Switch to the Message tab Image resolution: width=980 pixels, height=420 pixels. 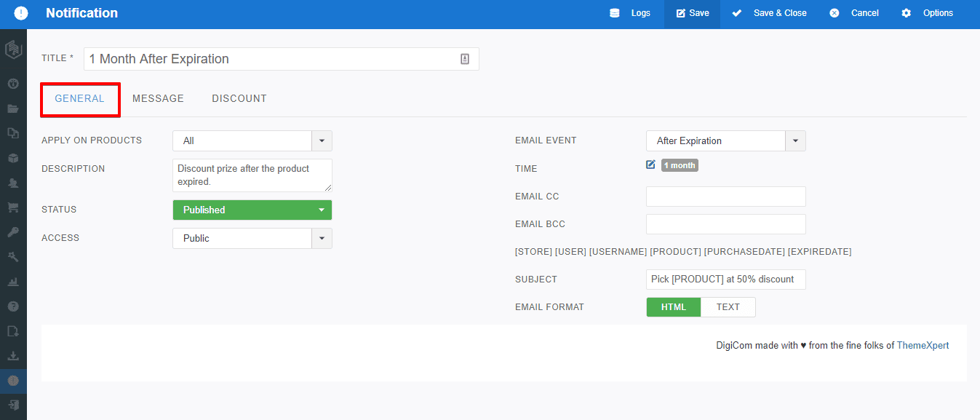[x=158, y=98]
